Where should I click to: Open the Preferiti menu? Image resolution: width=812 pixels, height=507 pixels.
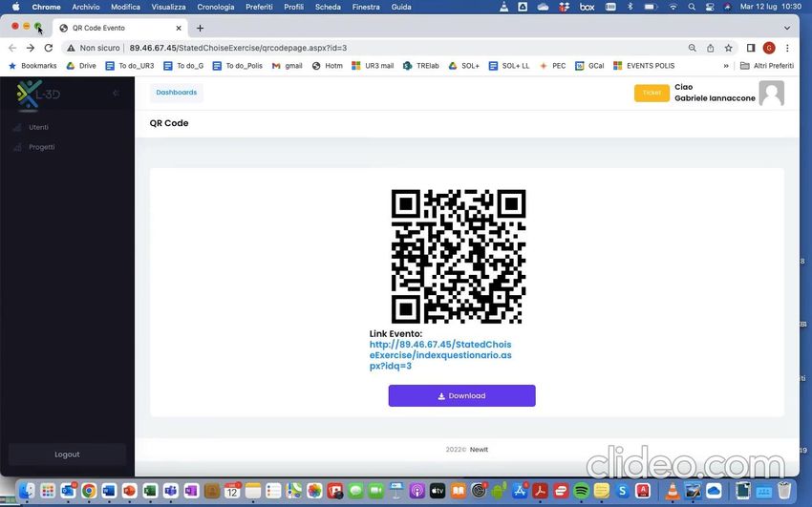[x=259, y=7]
